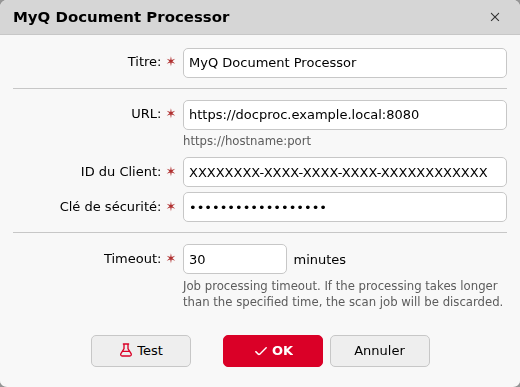Confirm the dialog with the OK button
The height and width of the screenshot is (387, 520).
pos(273,351)
